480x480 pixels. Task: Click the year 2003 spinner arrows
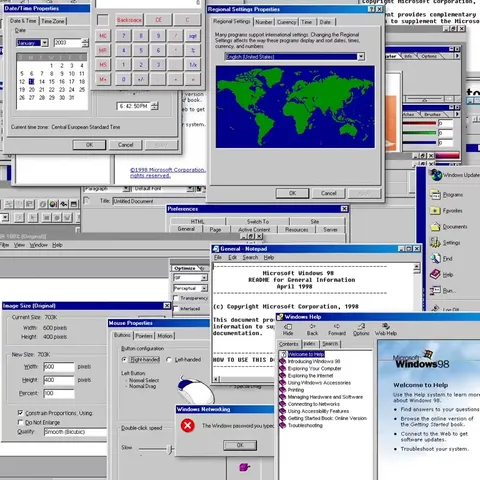point(85,43)
